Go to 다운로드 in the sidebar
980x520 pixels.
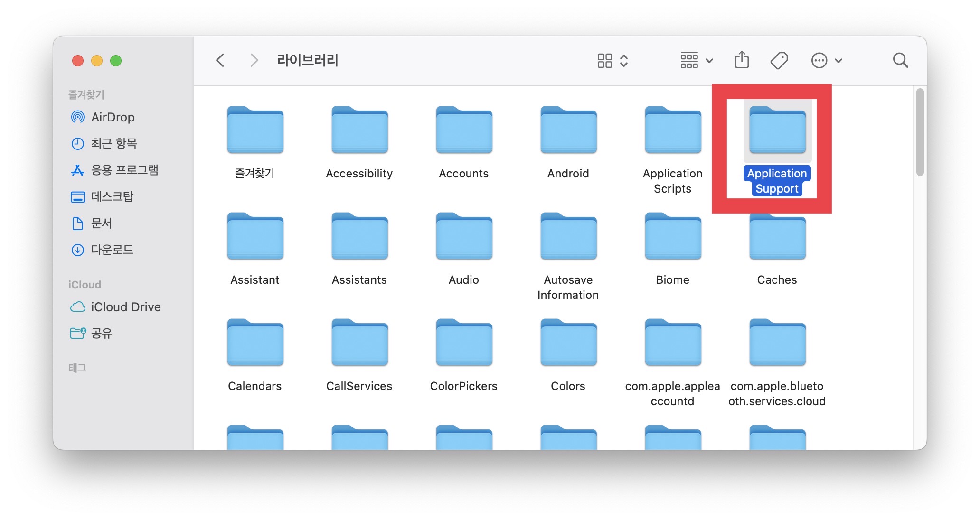coord(112,250)
